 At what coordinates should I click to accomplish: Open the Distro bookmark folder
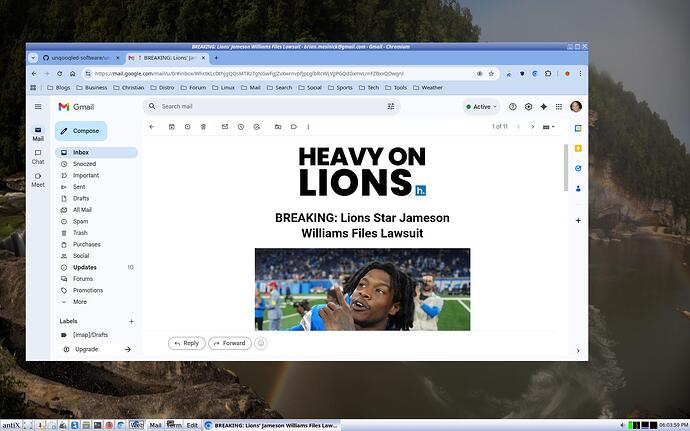tap(162, 88)
